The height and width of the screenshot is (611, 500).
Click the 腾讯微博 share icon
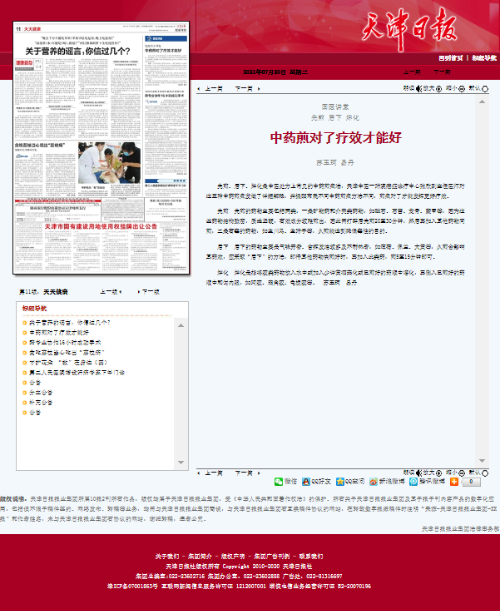click(413, 482)
